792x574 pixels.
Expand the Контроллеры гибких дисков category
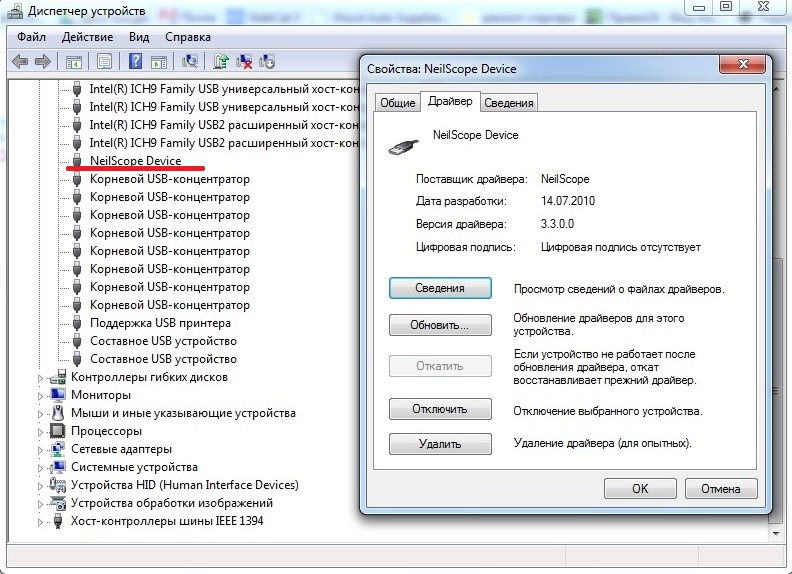[41, 378]
